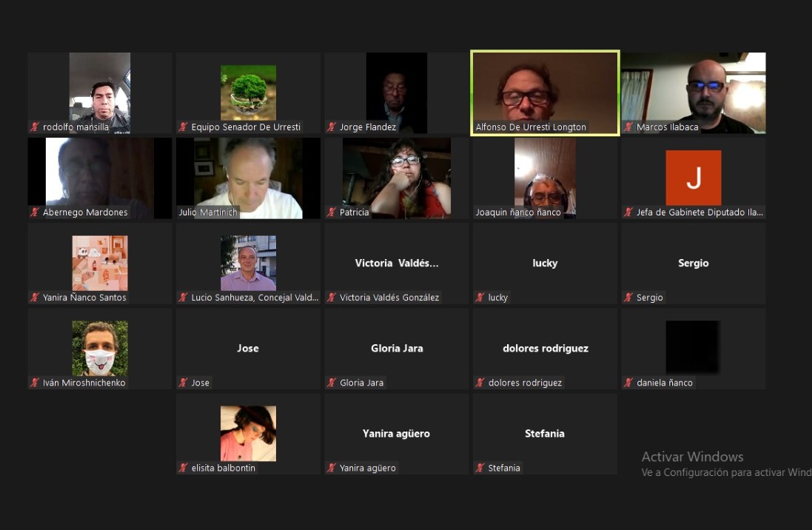Select the orange J avatar tile
Image resolution: width=812 pixels, height=530 pixels.
[693, 178]
